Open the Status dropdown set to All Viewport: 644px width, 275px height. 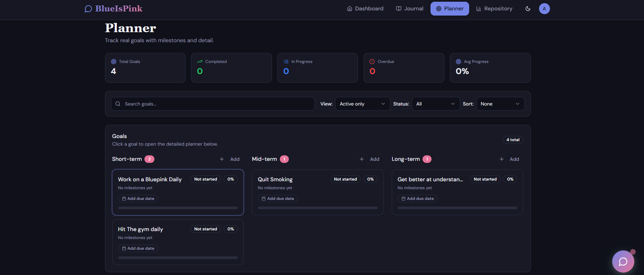436,104
